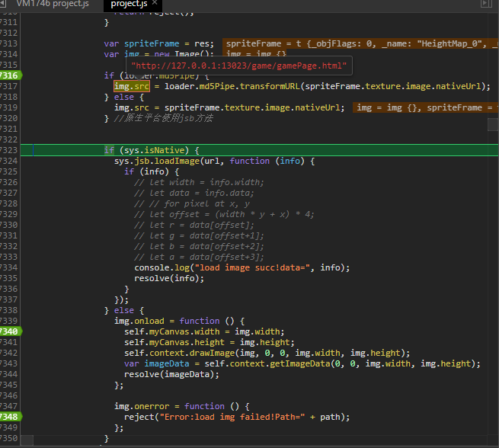This screenshot has height=448, width=499.
Task: Click the comment '// let r = data[offset];'
Action: point(194,225)
